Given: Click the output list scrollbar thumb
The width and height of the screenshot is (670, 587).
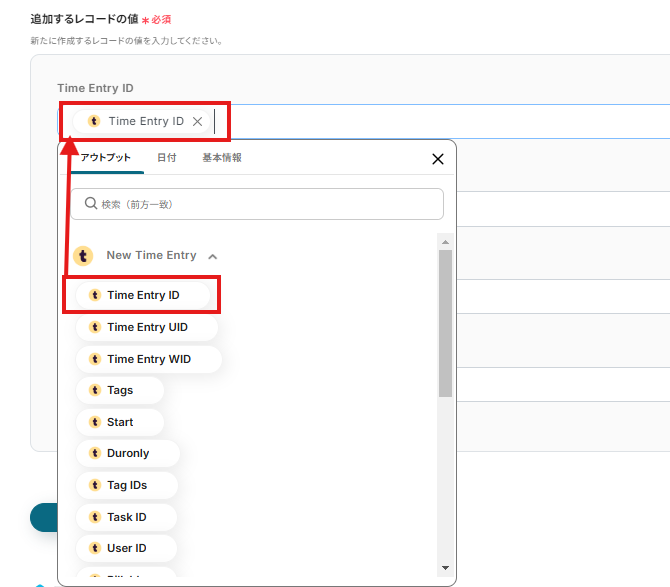Looking at the screenshot, I should [445, 323].
